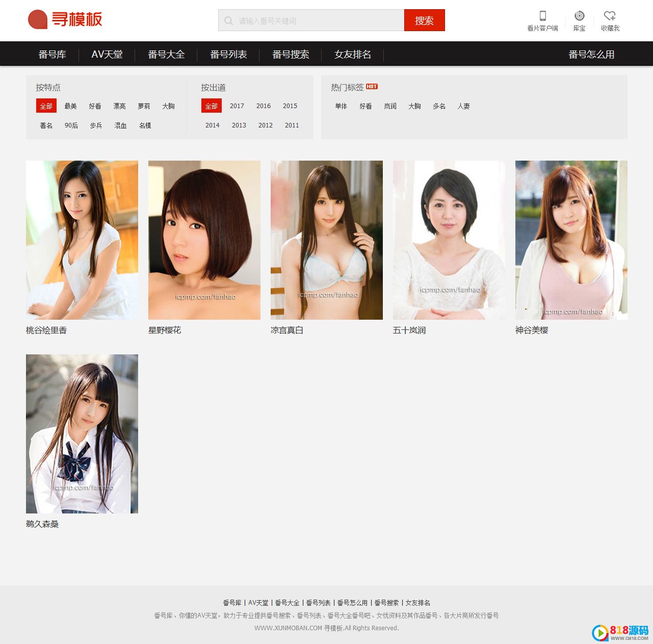The width and height of the screenshot is (653, 644).
Task: Open 番号列表 link in the footer
Action: click(319, 603)
